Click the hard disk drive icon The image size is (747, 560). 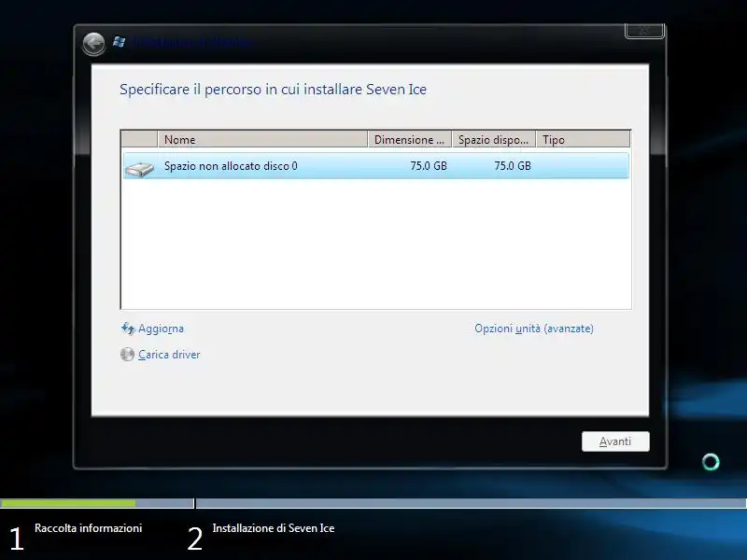[139, 169]
